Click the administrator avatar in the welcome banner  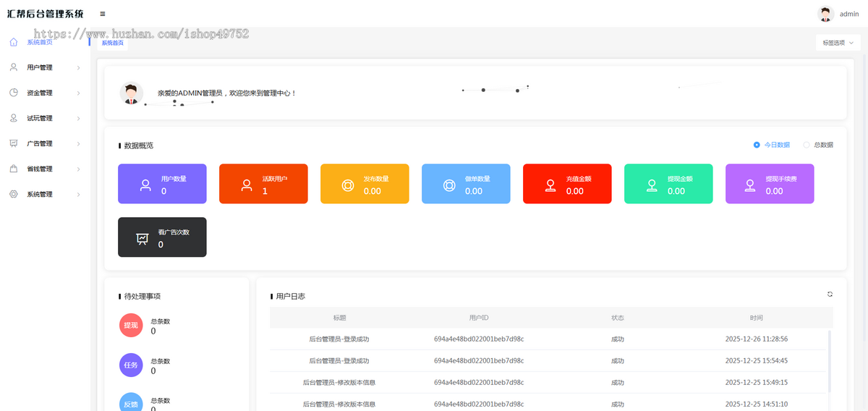131,93
